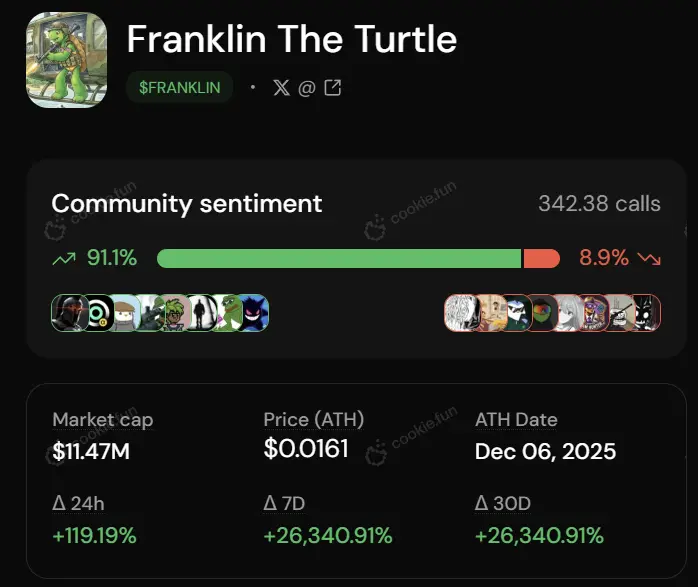Click the first bearish caller avatar
This screenshot has height=587, width=698.
(x=459, y=314)
